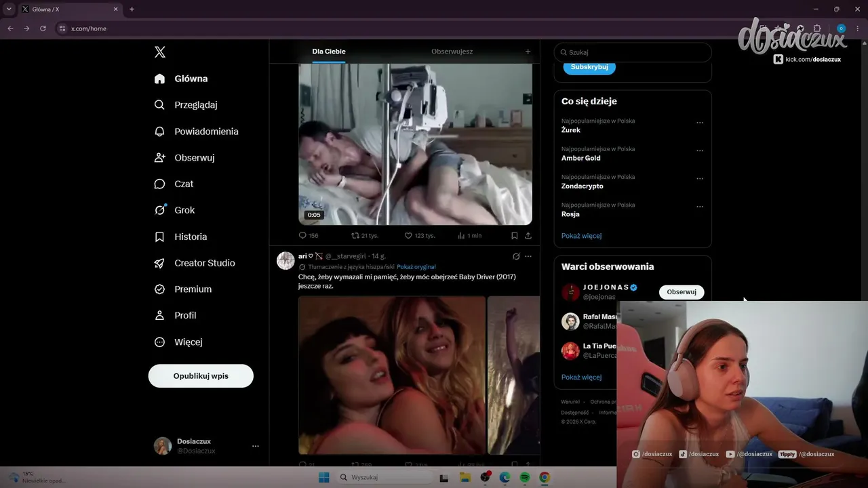The width and height of the screenshot is (868, 488).
Task: Close the Główna / X browser tab
Action: point(115,9)
